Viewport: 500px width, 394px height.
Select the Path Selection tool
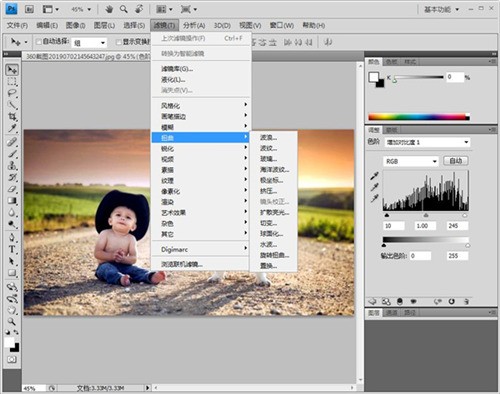coord(12,261)
